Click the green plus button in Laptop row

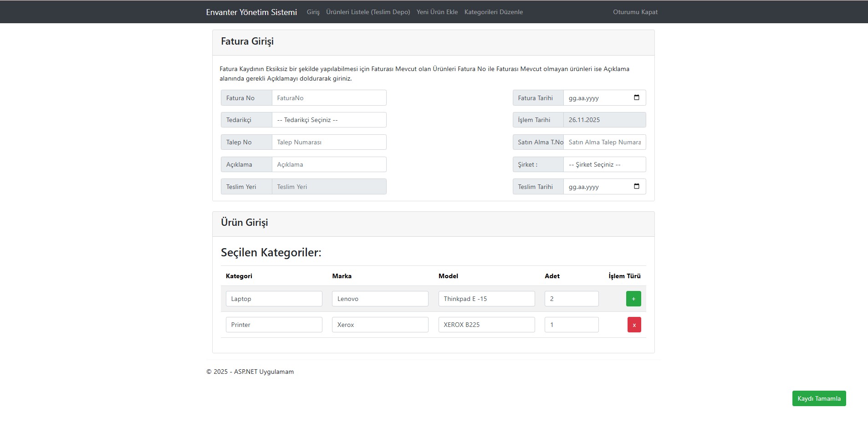point(633,299)
